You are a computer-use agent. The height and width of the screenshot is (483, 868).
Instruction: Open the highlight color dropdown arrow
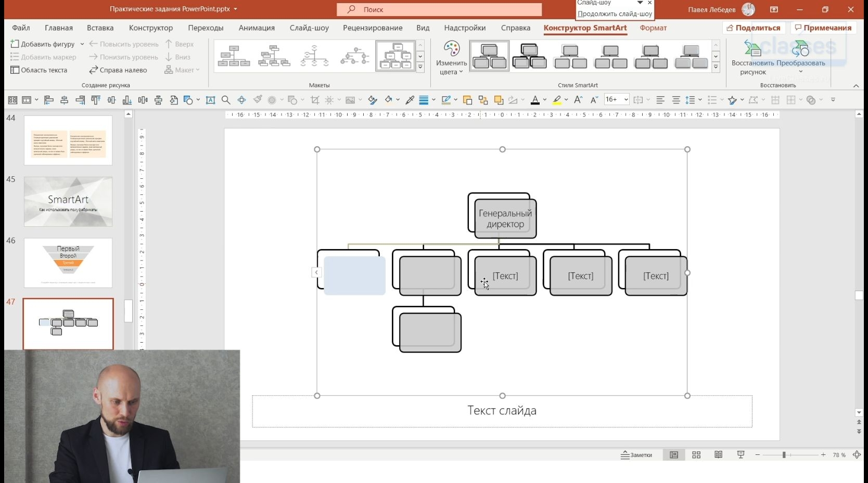pos(567,100)
